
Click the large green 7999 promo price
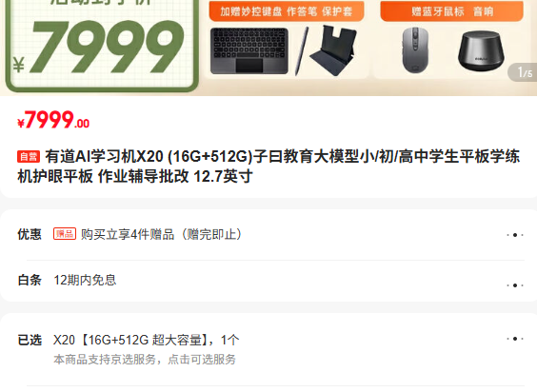pyautogui.click(x=108, y=48)
